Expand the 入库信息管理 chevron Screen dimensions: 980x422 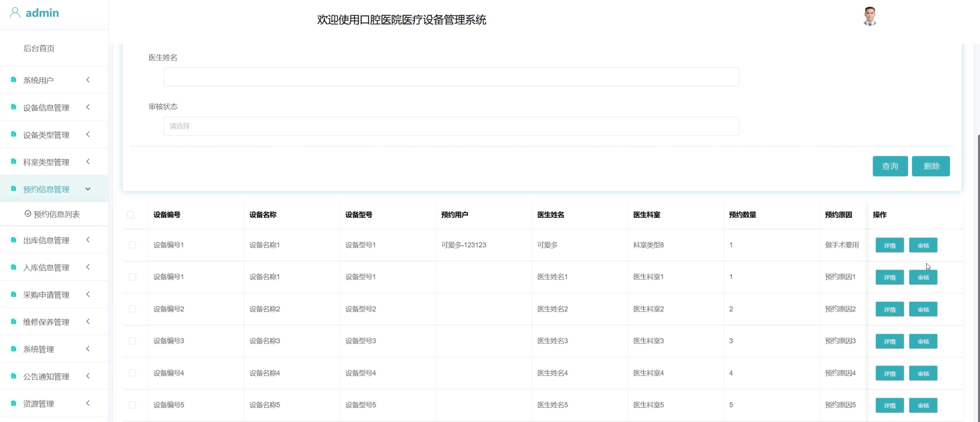click(x=88, y=267)
